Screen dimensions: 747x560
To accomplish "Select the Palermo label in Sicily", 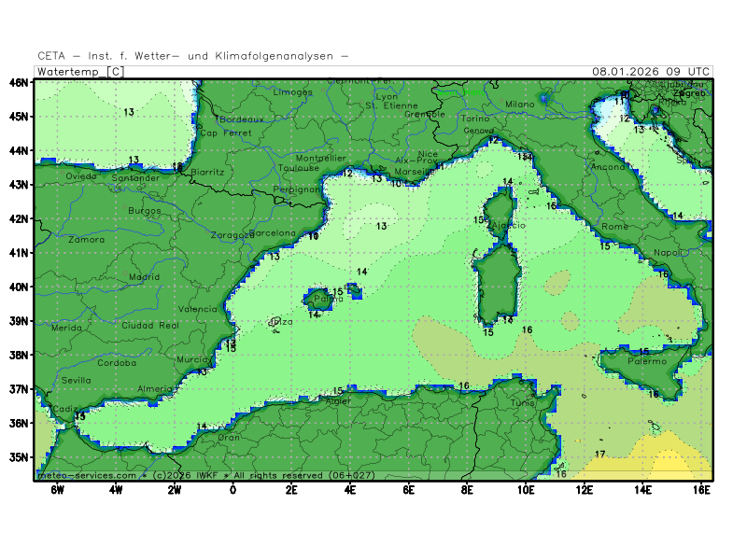I will click(x=653, y=361).
